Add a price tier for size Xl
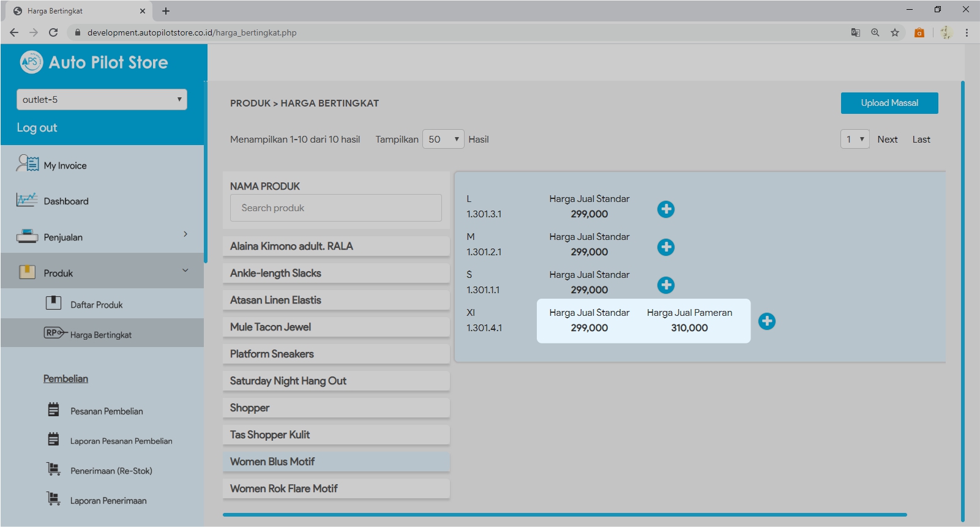The image size is (980, 527). point(766,321)
